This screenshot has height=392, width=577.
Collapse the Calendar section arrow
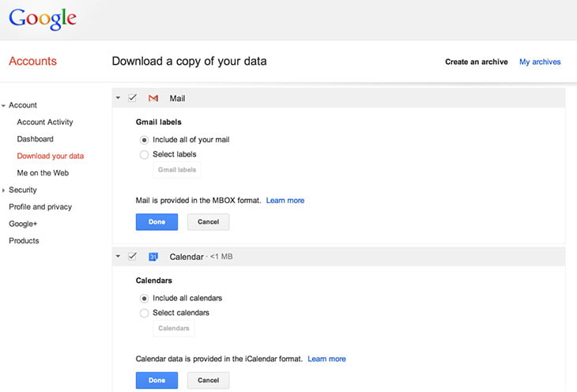(x=118, y=256)
